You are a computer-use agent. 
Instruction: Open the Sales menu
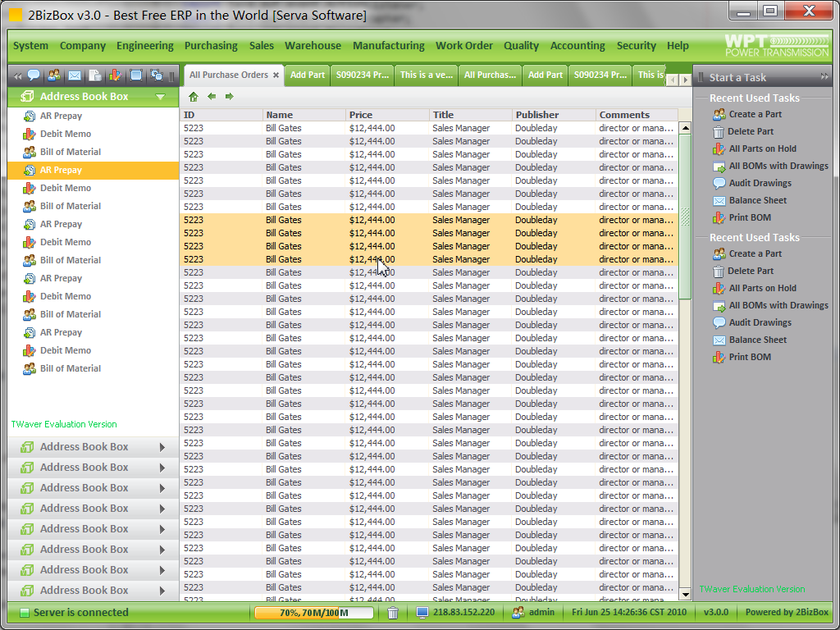(262, 46)
